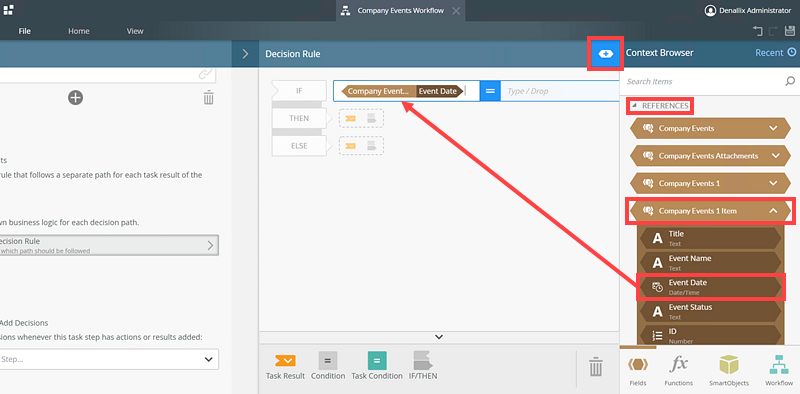Click the Search Items input
Screen dimensions: 800x394
(x=704, y=81)
